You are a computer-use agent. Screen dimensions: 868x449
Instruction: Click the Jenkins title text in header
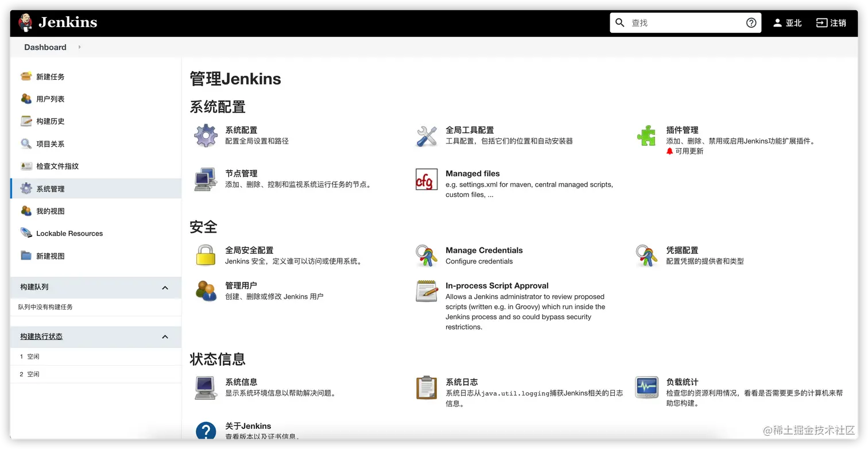(x=68, y=22)
